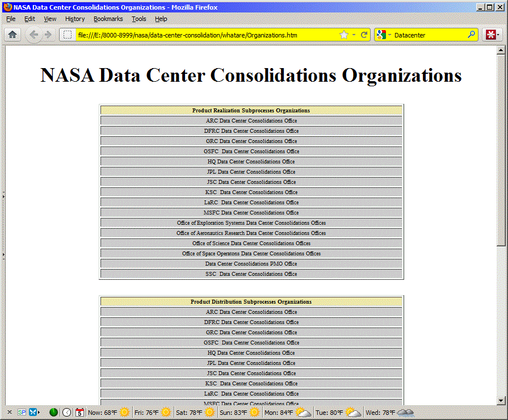Viewport: 508px width, 420px height.
Task: Open the URL history dropdown arrow
Action: tap(354, 35)
